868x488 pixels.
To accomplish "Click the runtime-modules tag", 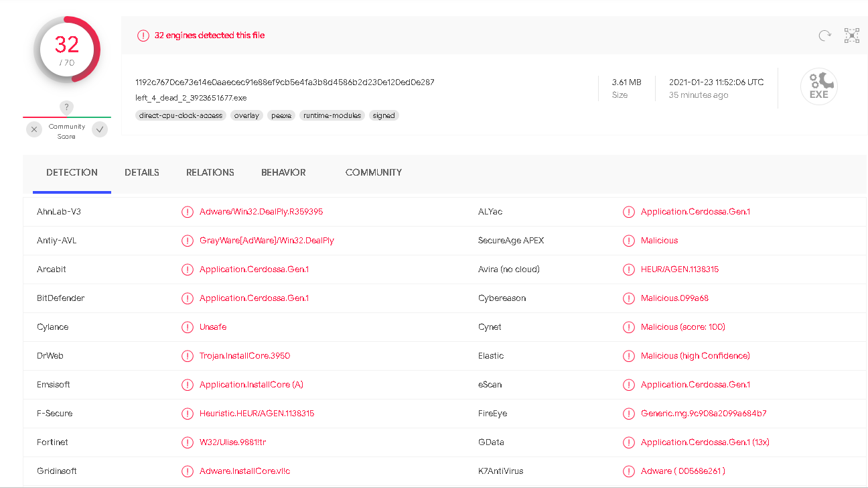I will (332, 115).
